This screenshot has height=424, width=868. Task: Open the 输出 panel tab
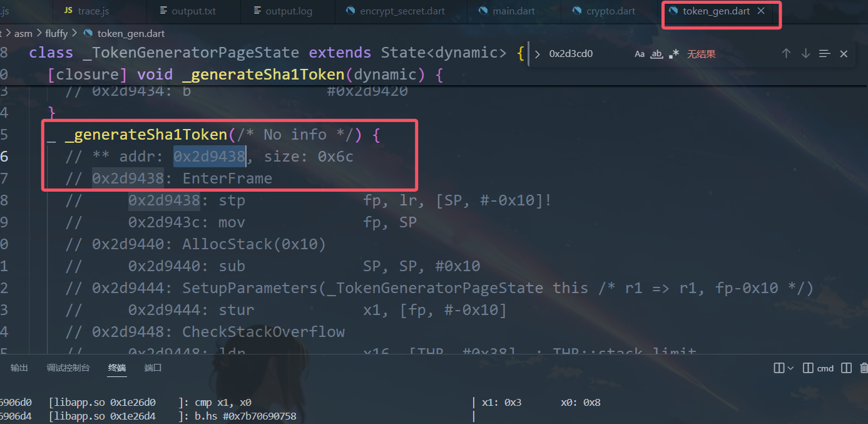pyautogui.click(x=19, y=368)
